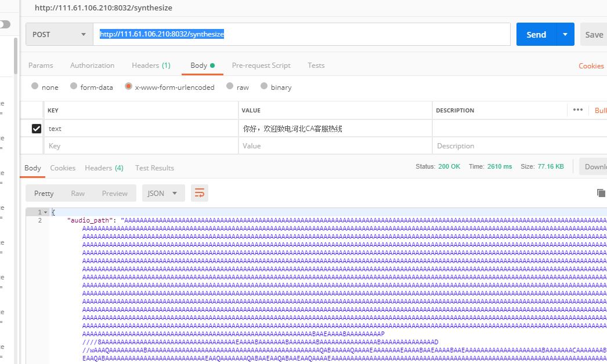Open response Headers (4) tab
The width and height of the screenshot is (607, 364).
point(104,168)
